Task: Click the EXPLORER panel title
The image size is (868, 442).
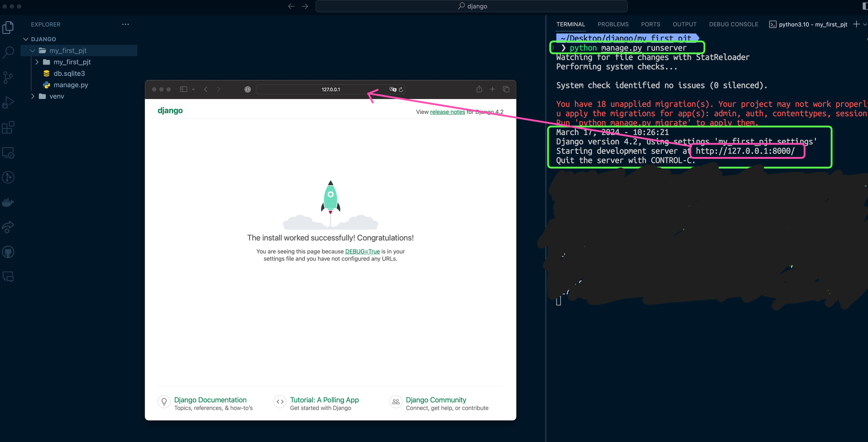Action: 45,24
